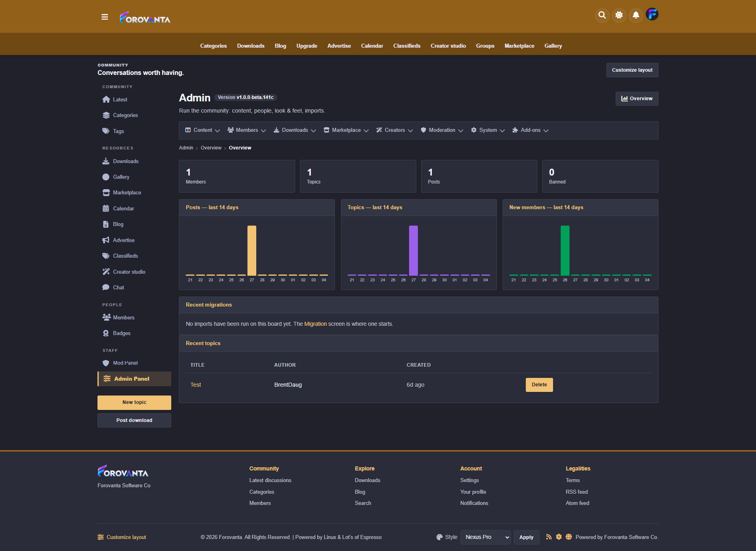
Task: Open the hamburger menu icon
Action: click(105, 17)
